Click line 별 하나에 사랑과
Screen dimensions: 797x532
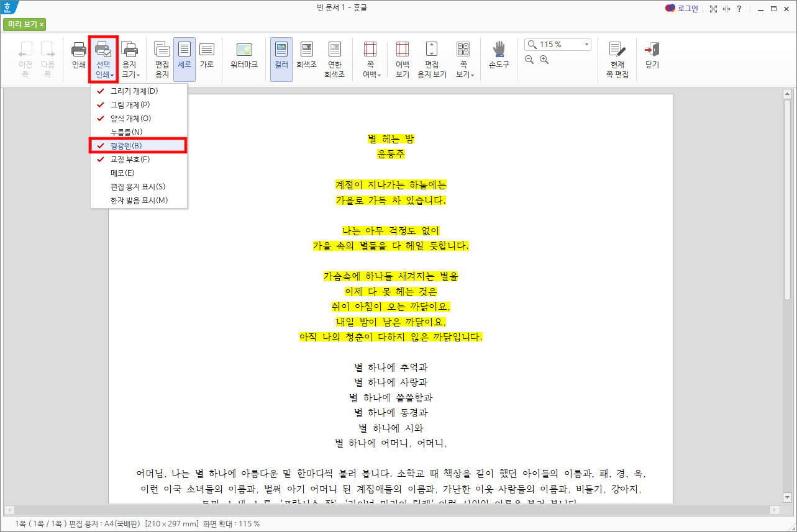[391, 382]
